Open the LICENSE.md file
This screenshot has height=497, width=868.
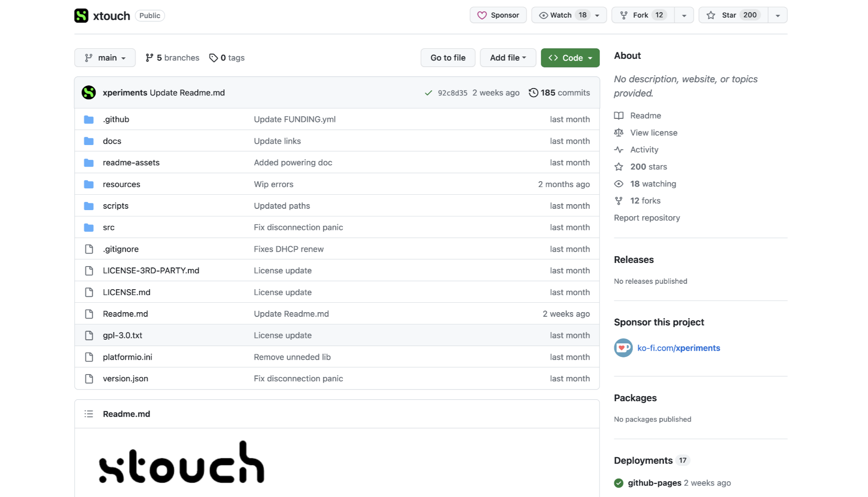click(x=127, y=292)
